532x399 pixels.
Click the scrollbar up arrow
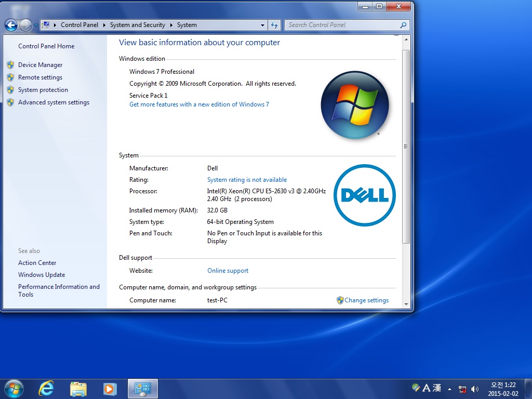[x=406, y=39]
